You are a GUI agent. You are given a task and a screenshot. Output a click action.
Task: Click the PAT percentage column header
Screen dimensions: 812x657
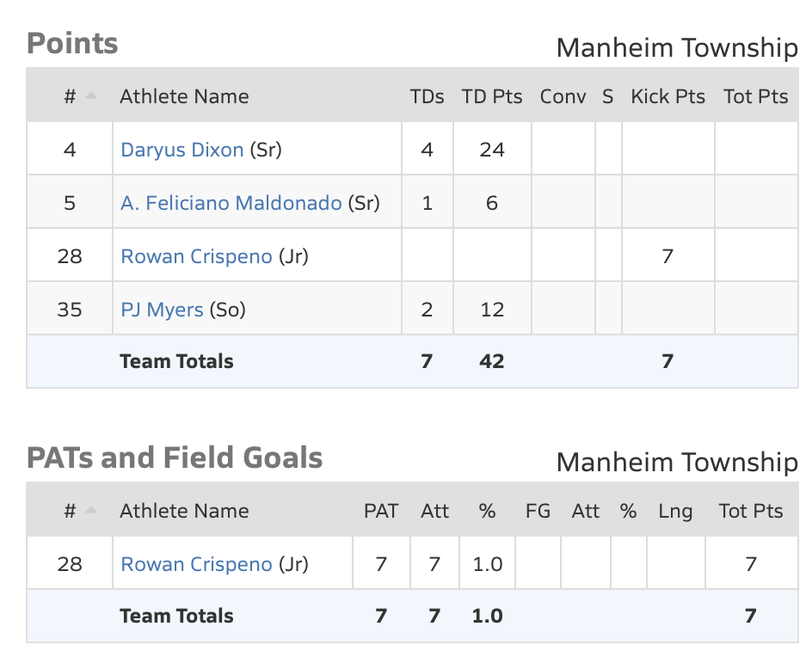tap(487, 511)
